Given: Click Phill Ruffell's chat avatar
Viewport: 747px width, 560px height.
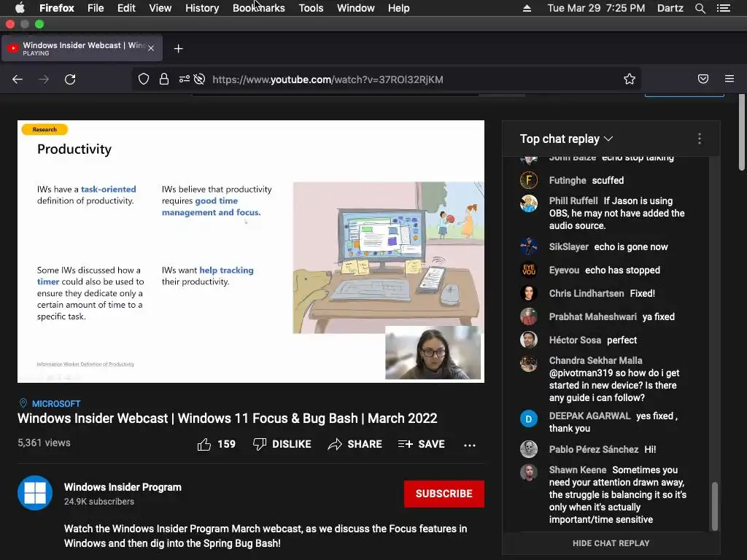Looking at the screenshot, I should (x=529, y=203).
